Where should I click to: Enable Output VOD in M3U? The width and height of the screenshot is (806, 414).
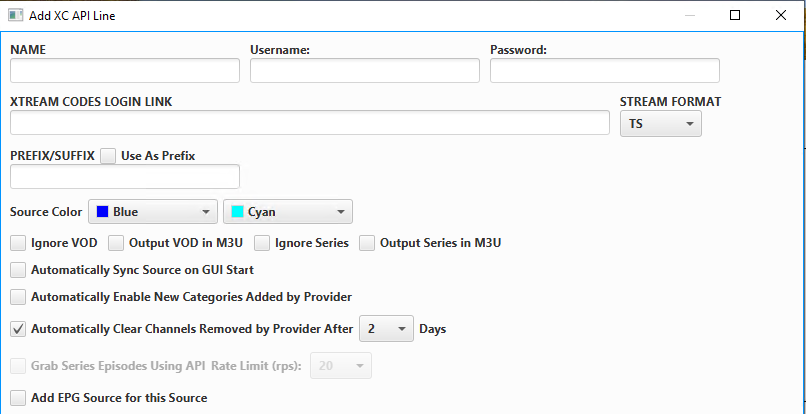click(x=116, y=243)
